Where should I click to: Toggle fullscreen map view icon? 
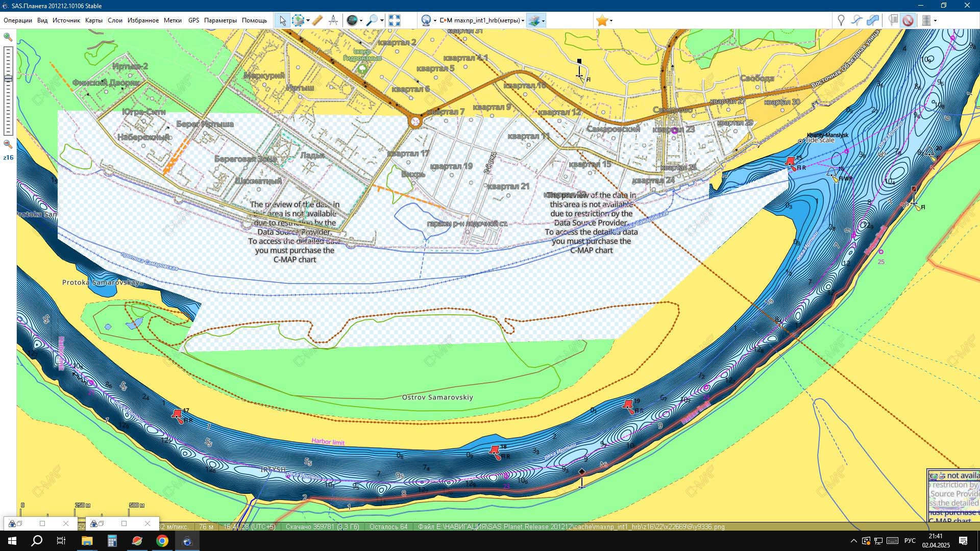394,20
